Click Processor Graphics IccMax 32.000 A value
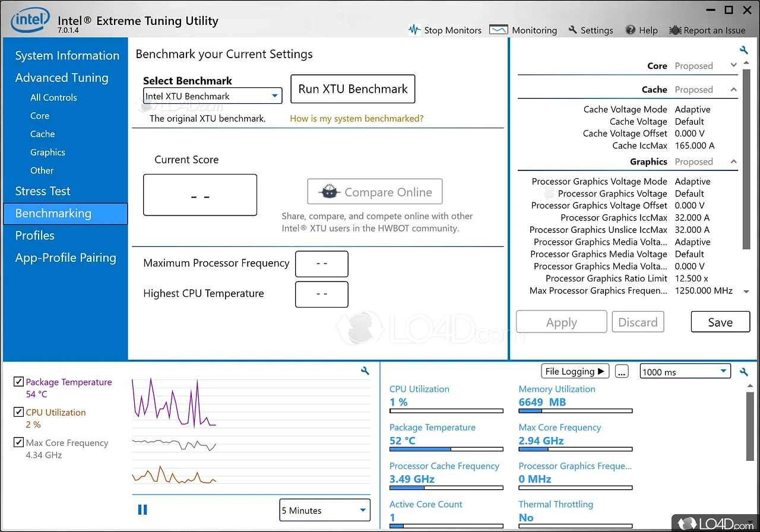Screen dimensions: 760x532 692,218
